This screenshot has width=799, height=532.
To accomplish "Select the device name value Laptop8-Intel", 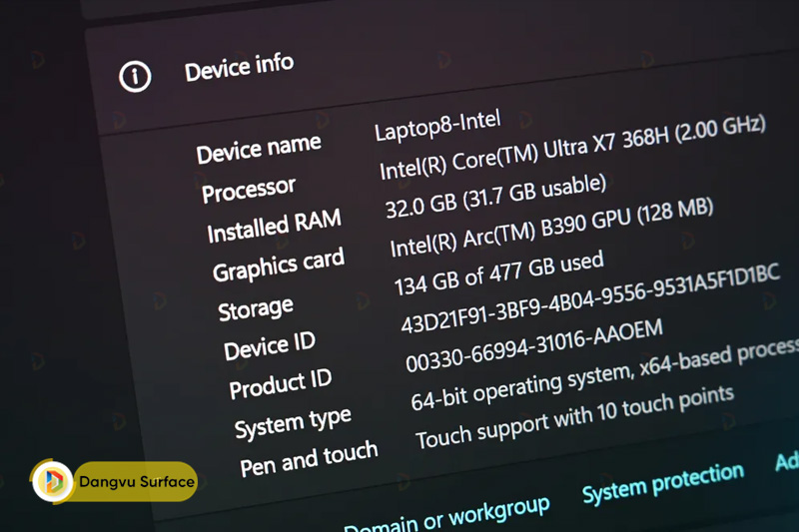I will tap(437, 125).
